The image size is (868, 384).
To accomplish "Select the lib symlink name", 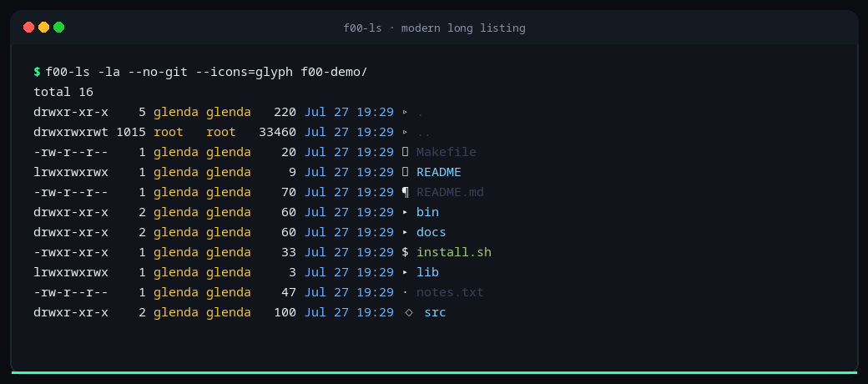I will click(428, 272).
